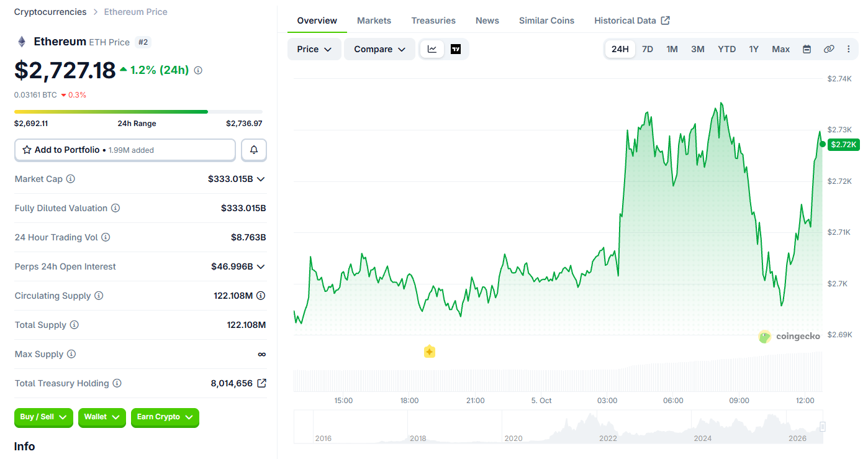Open the price alert bell icon
This screenshot has width=868, height=459.
[x=254, y=150]
